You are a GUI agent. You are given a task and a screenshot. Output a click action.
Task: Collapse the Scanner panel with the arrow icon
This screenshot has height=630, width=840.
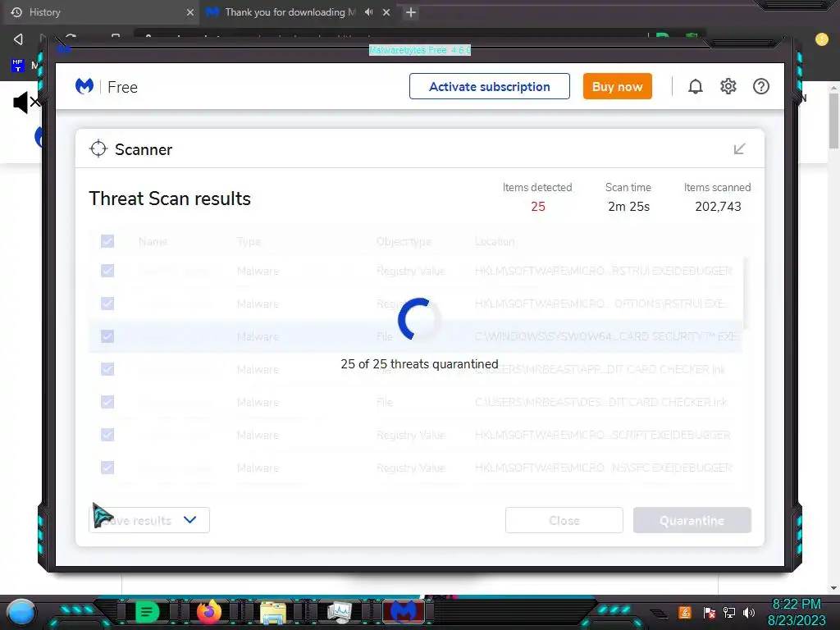(x=739, y=149)
